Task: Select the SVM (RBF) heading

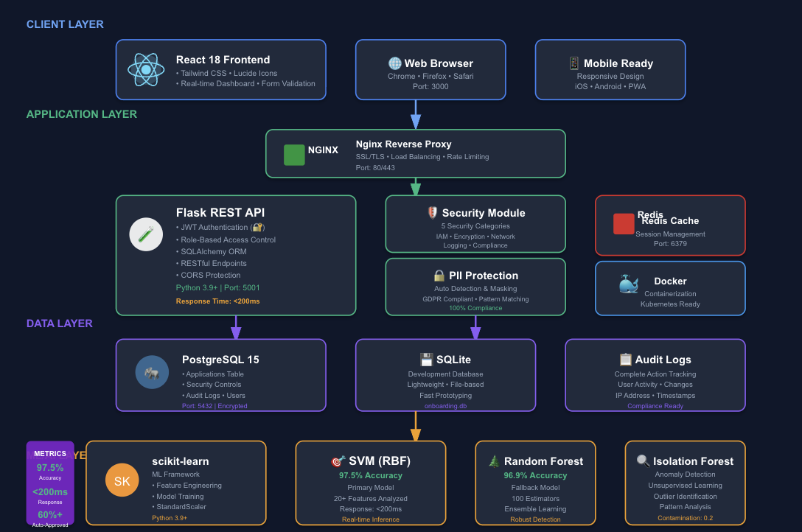Action: tap(380, 461)
